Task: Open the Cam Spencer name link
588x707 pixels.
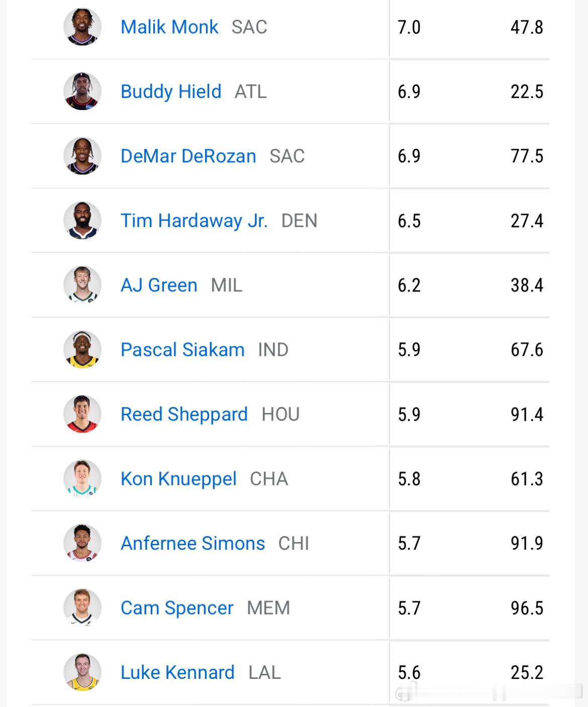Action: coord(177,608)
